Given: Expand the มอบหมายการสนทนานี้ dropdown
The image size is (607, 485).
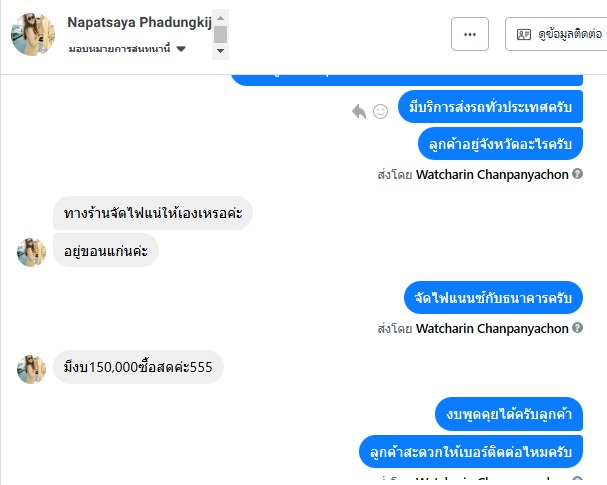Looking at the screenshot, I should (181, 49).
